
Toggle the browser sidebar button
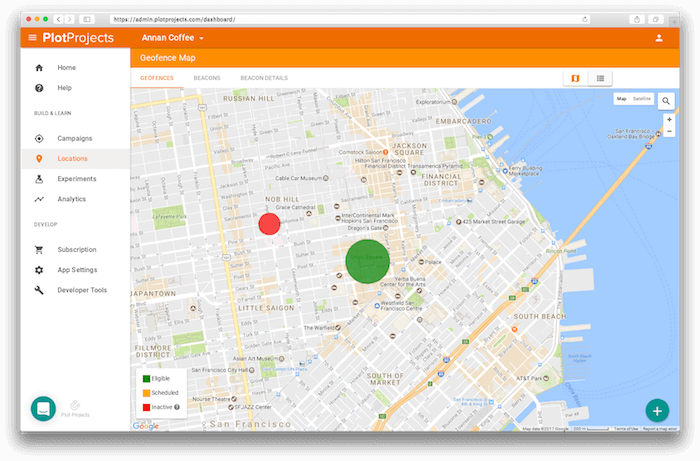click(x=87, y=19)
